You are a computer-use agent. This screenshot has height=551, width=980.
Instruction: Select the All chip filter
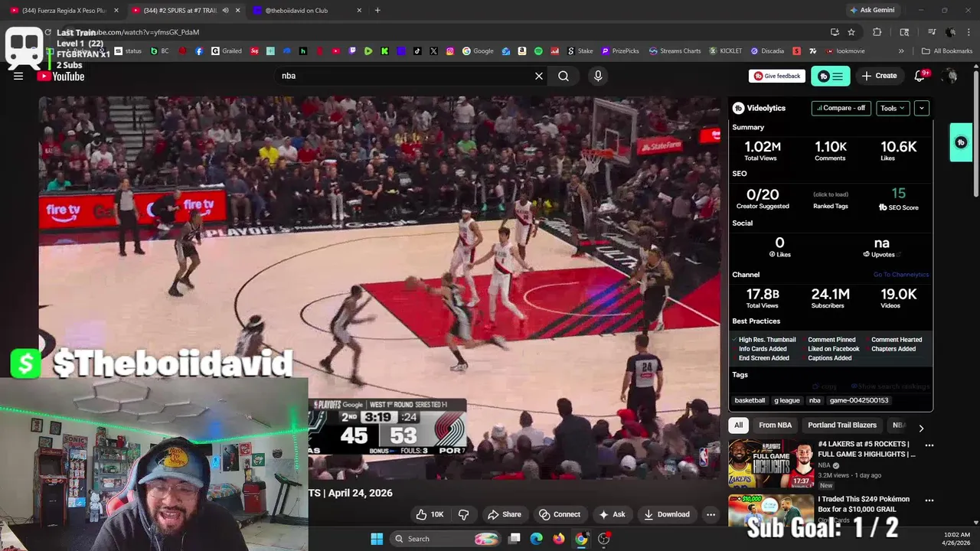pyautogui.click(x=738, y=425)
